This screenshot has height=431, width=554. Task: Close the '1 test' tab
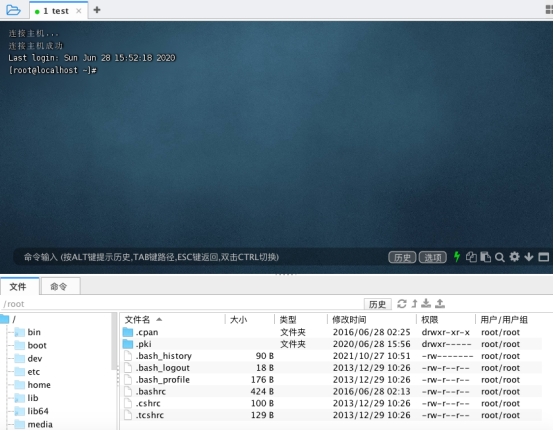(x=79, y=11)
